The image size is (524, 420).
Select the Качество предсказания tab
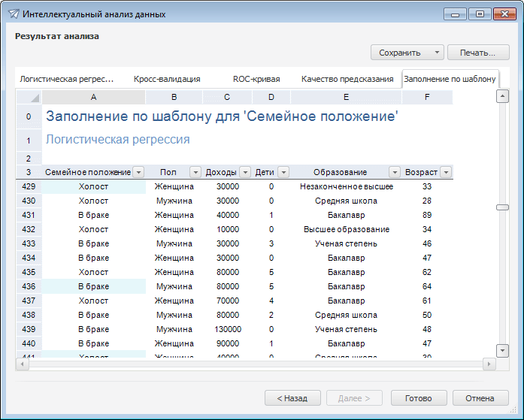[347, 79]
